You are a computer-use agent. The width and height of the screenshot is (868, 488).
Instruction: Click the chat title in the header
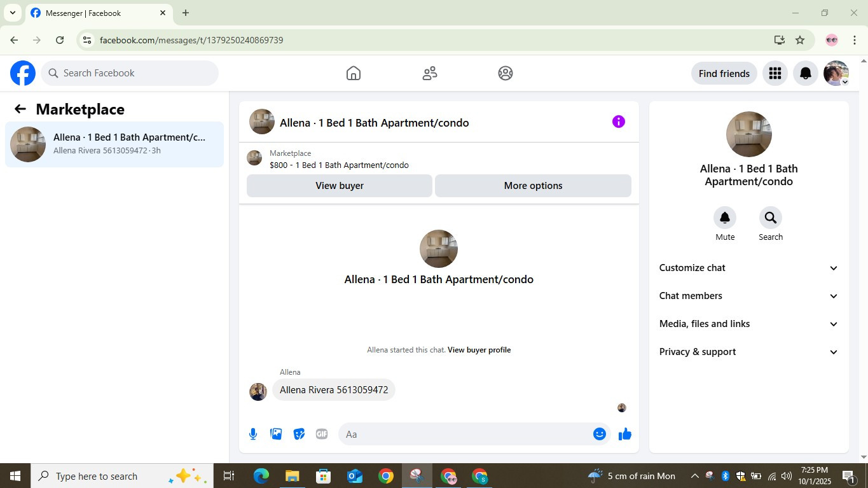375,123
